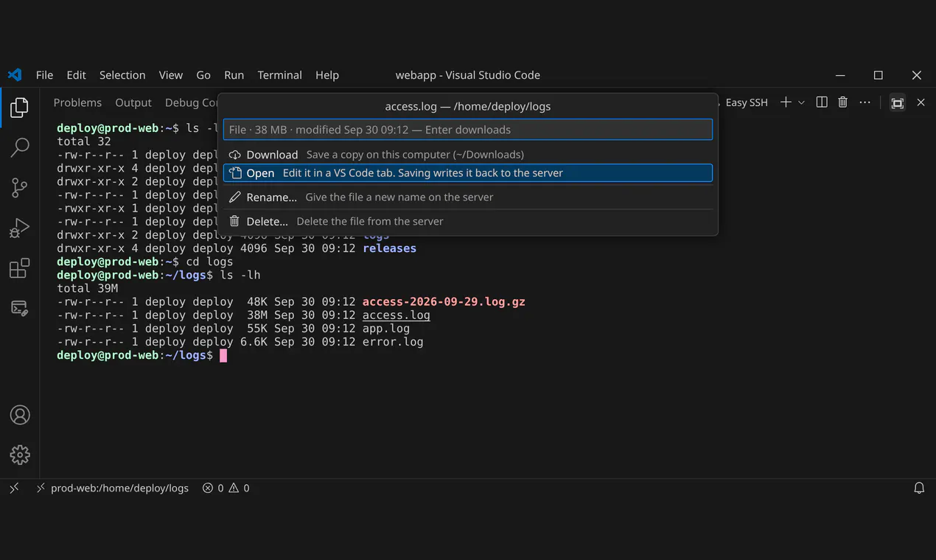Click app.log in terminal listing

386,329
